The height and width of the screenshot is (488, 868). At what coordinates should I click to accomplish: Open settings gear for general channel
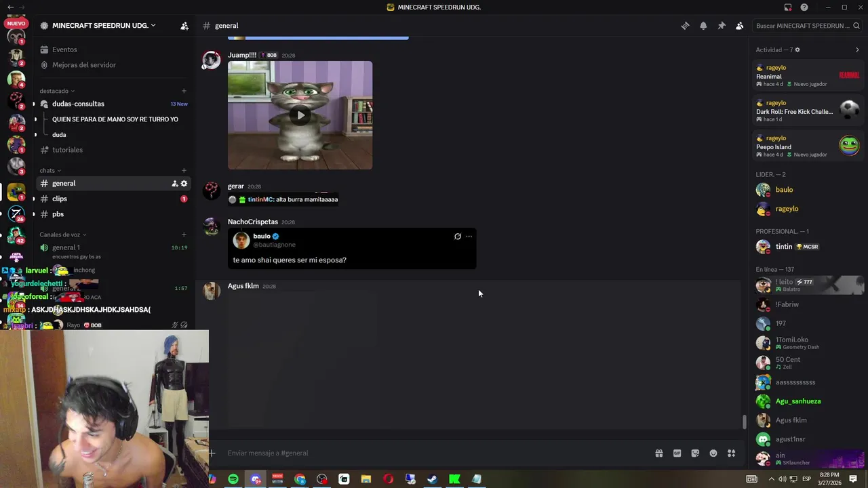point(184,184)
